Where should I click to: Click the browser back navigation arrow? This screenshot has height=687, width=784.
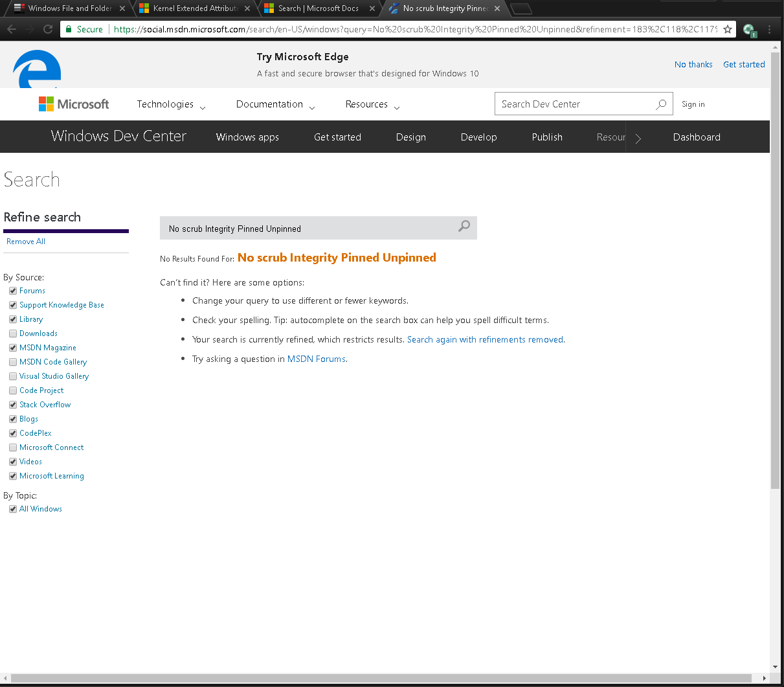click(11, 28)
